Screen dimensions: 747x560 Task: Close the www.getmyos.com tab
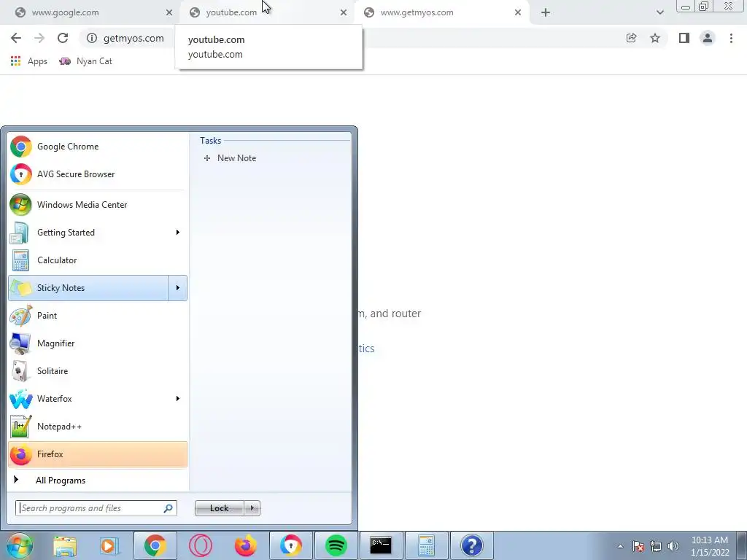coord(518,12)
